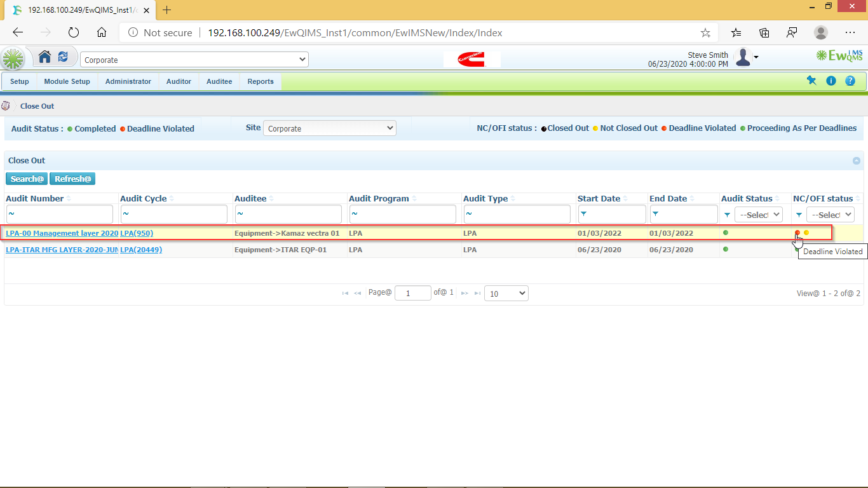Image resolution: width=868 pixels, height=488 pixels.
Task: Open the browser settings ellipsis menu
Action: coord(850,32)
